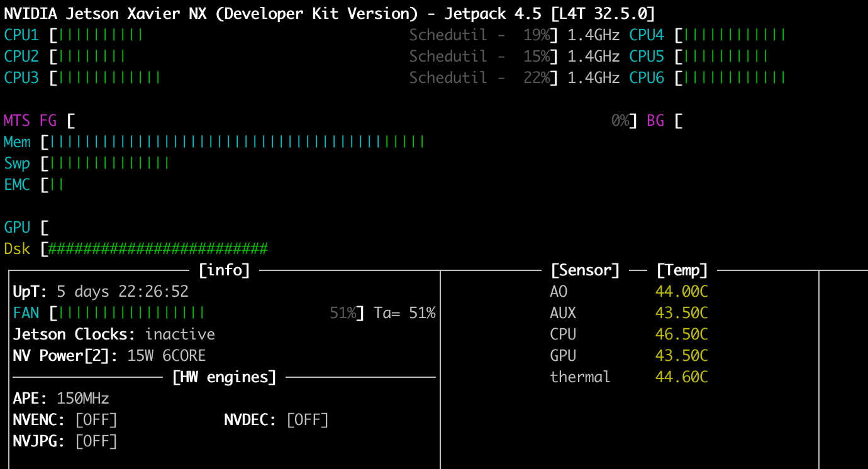Click the magenta BG label
Viewport: 868px width, 469px height.
tap(655, 120)
